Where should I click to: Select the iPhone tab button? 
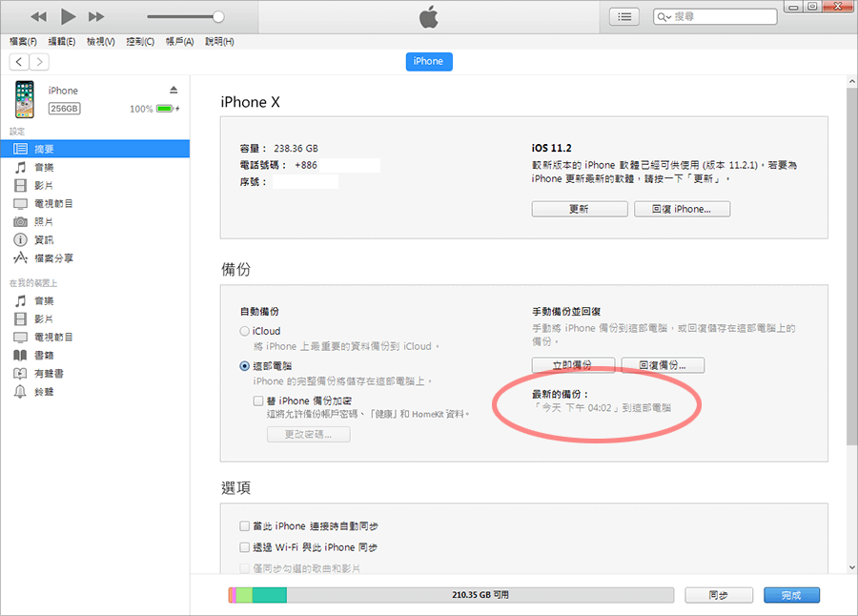(429, 61)
